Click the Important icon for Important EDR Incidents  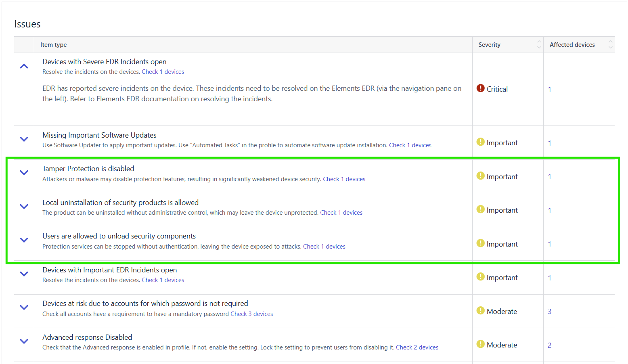[x=480, y=276]
